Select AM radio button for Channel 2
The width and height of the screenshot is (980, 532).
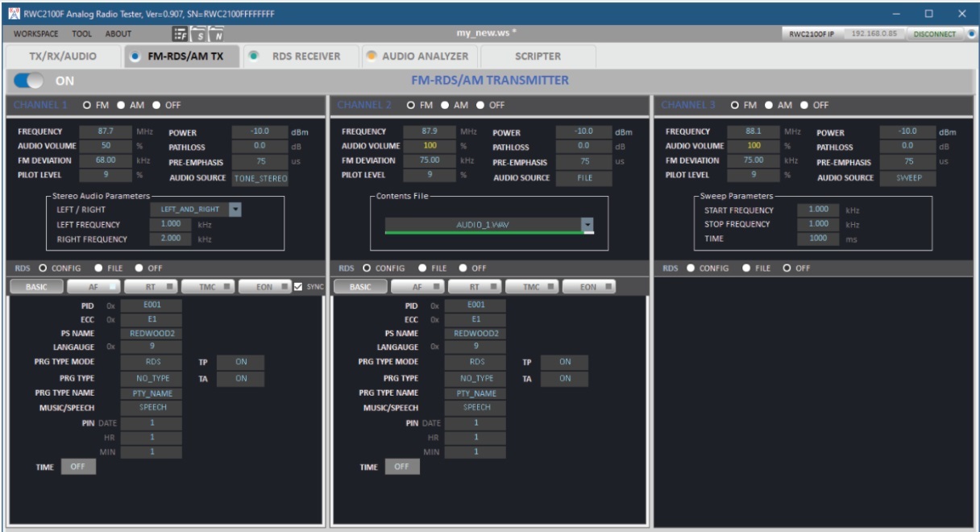click(x=444, y=105)
